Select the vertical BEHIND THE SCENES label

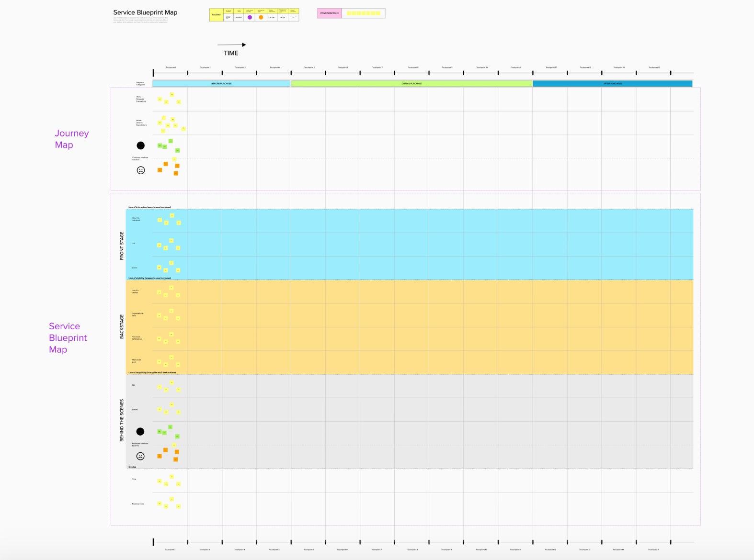tap(122, 420)
